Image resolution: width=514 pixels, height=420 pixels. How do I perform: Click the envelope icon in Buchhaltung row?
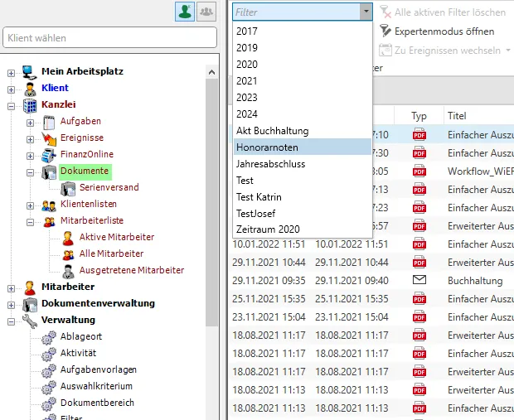pos(419,280)
